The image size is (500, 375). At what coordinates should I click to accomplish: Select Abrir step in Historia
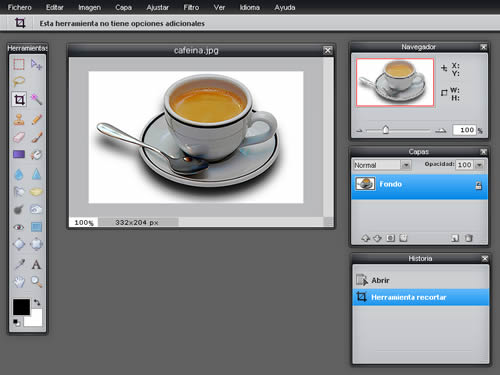coord(421,280)
